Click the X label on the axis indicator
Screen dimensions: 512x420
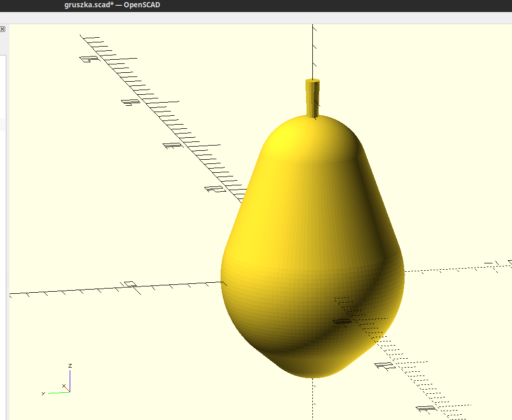tap(64, 386)
